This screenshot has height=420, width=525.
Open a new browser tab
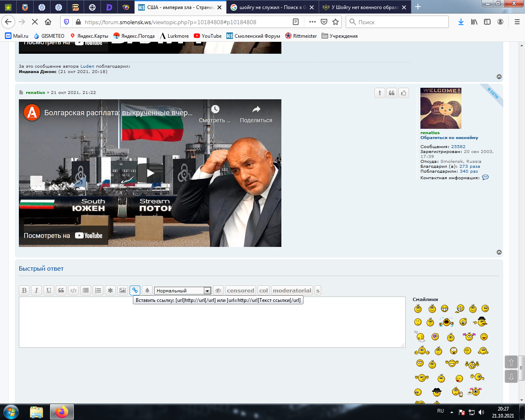point(418,7)
